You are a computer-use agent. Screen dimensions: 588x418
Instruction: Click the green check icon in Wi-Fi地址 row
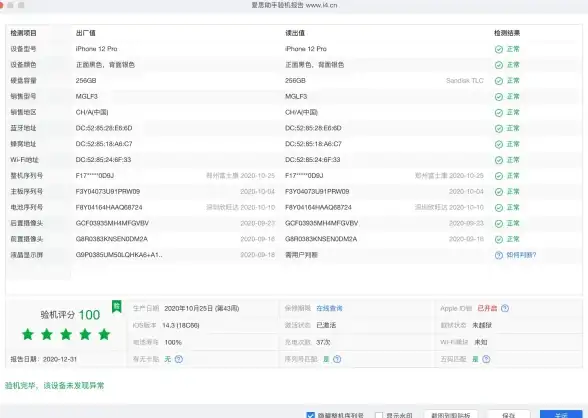[x=498, y=160]
